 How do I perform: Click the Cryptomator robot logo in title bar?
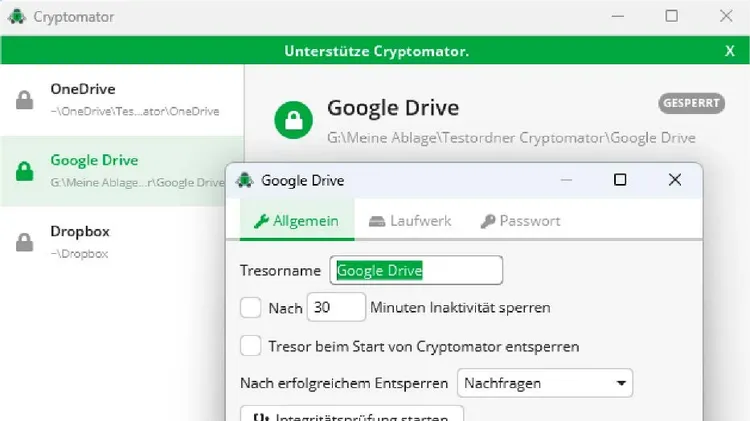click(17, 17)
